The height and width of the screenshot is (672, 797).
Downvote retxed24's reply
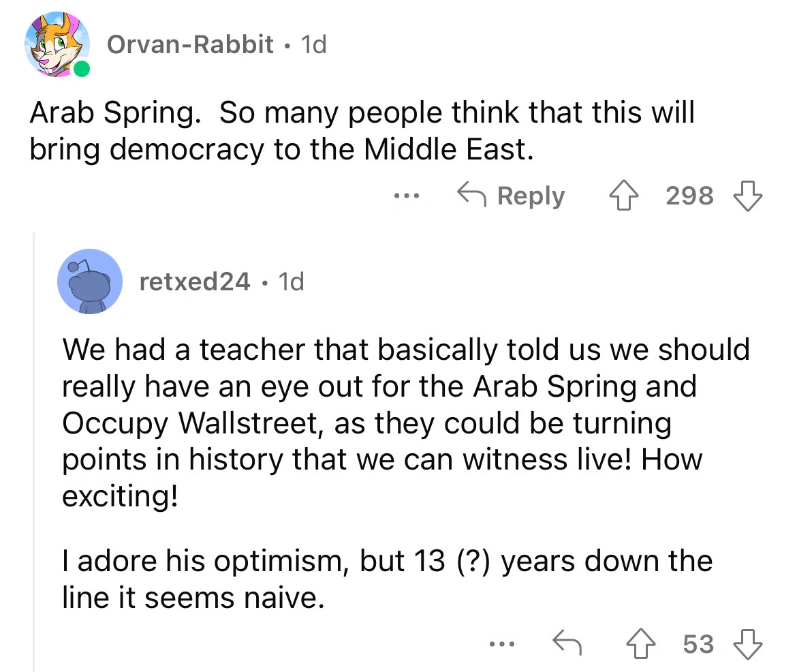747,643
